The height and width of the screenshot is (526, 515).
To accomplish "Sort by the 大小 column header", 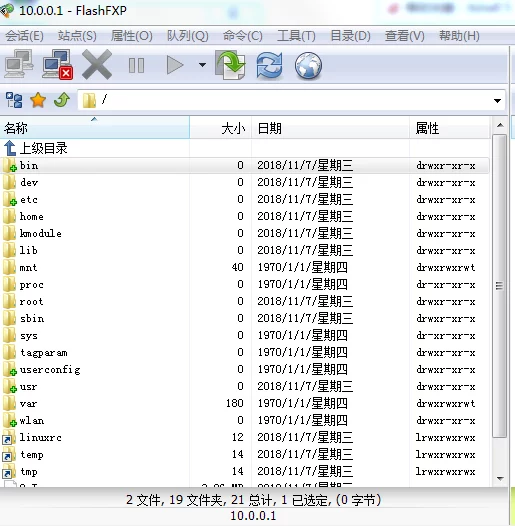I will tap(220, 128).
